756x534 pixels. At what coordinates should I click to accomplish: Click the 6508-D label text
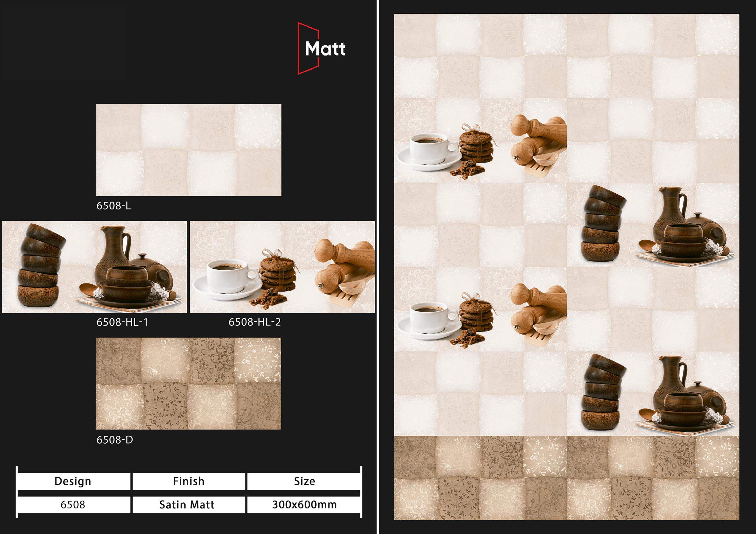(115, 440)
